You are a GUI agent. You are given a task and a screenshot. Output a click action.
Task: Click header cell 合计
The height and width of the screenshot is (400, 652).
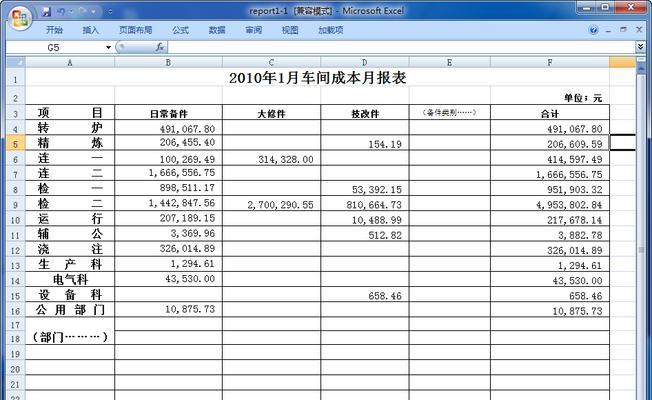click(x=550, y=113)
